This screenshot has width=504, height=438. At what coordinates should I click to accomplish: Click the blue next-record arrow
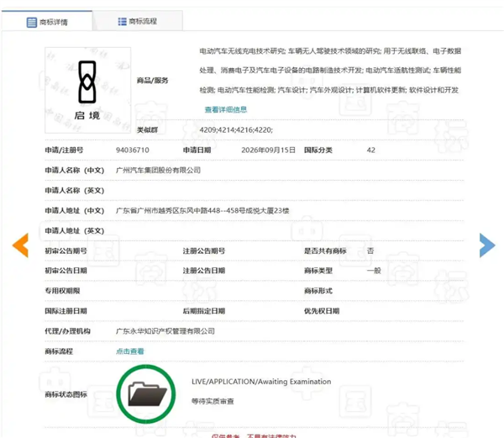(487, 245)
